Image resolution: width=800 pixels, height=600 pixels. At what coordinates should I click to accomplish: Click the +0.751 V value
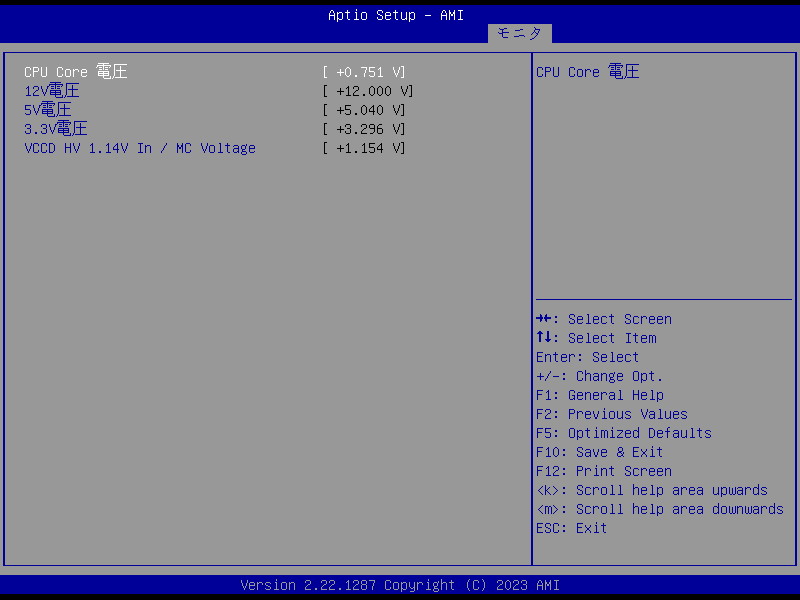[364, 72]
